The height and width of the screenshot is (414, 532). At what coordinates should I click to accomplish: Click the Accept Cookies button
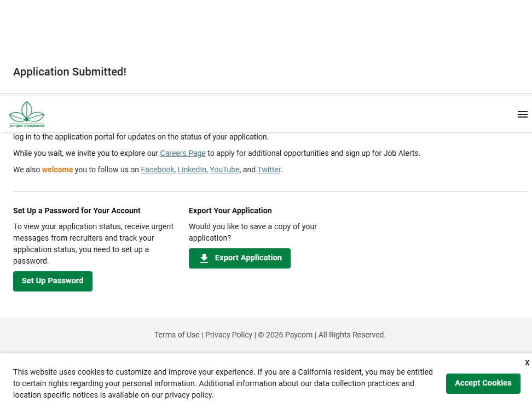[x=483, y=383]
